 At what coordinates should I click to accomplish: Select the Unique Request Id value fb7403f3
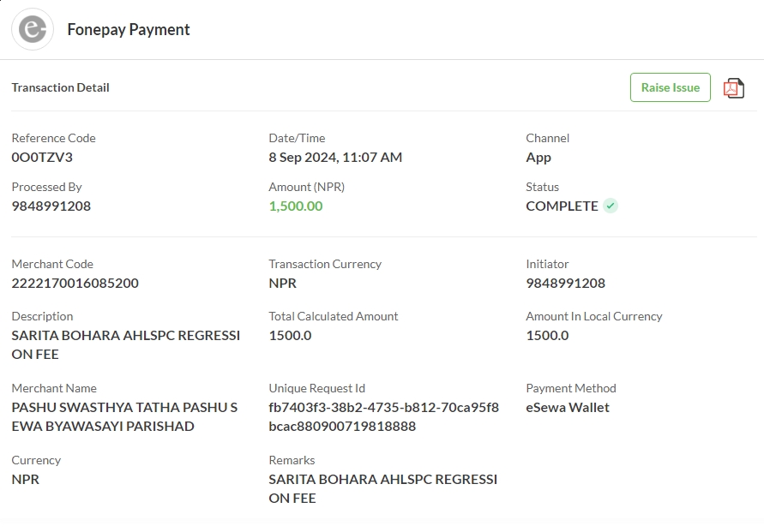[x=384, y=416]
